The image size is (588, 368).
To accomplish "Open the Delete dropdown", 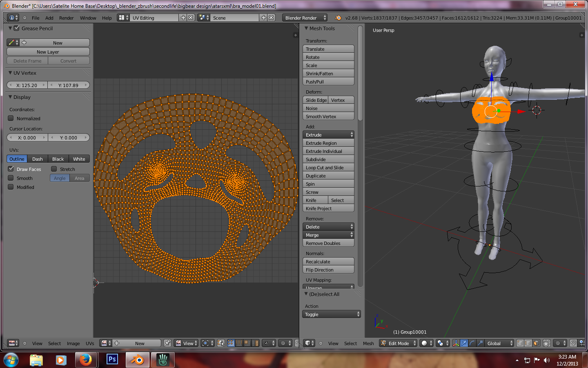I will click(328, 227).
